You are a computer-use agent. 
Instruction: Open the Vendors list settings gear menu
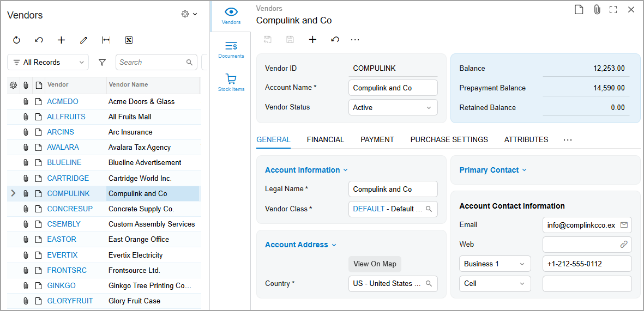(x=189, y=14)
